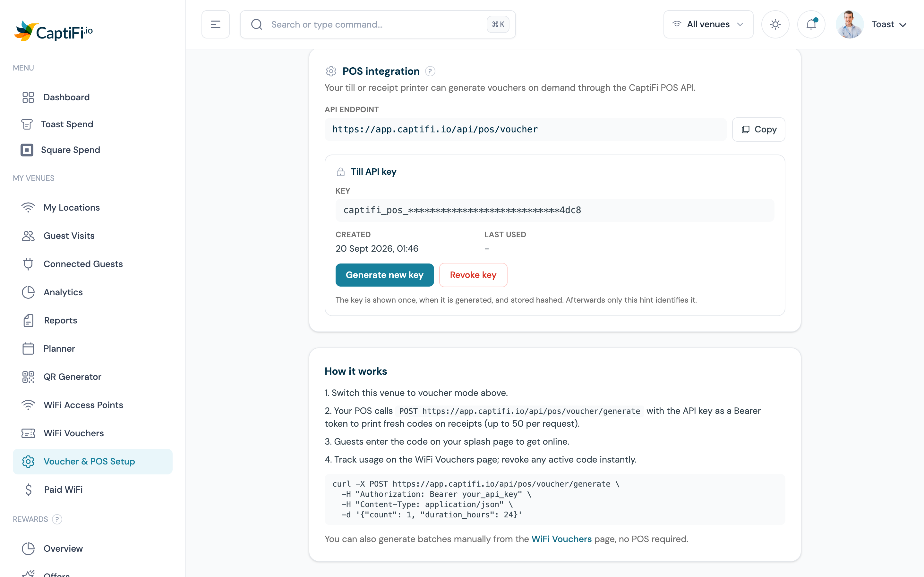This screenshot has height=577, width=924.
Task: Click the POS integration help question mark
Action: [x=430, y=71]
